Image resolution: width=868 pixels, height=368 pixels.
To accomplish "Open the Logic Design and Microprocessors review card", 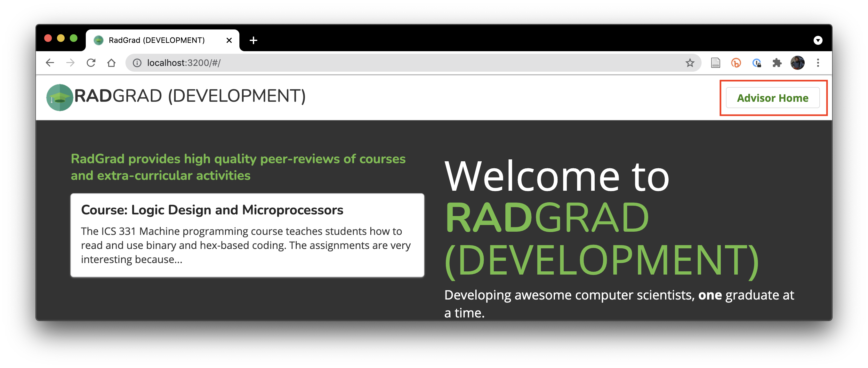I will click(x=247, y=235).
